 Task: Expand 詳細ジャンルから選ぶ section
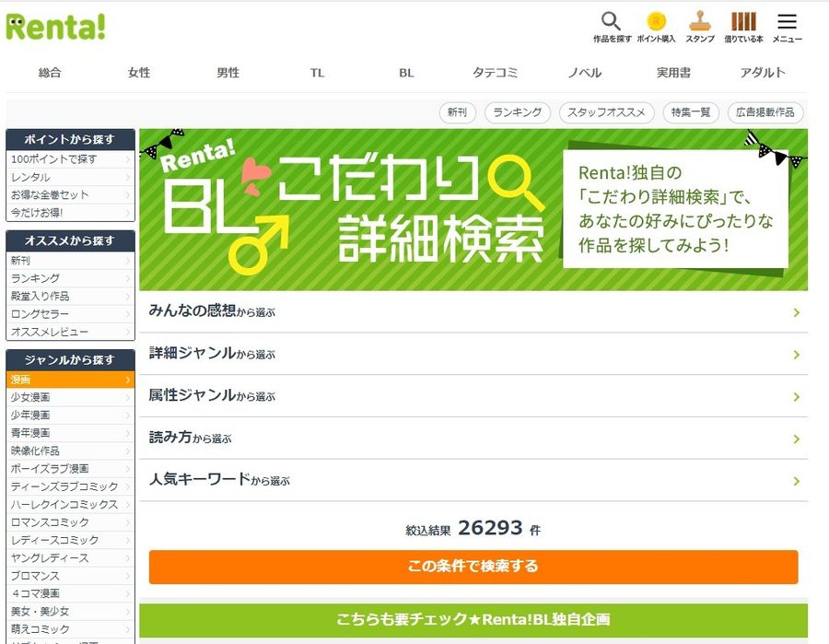coord(473,355)
